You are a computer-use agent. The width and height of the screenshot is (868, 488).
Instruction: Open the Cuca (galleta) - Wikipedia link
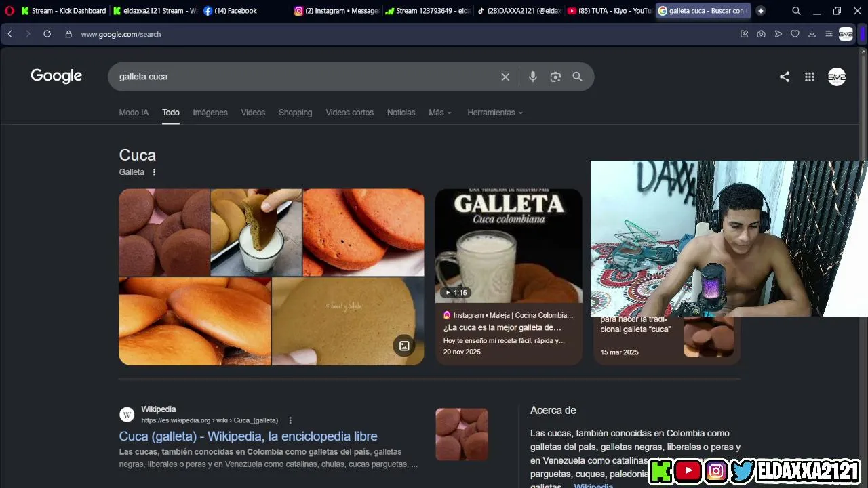[248, 436]
